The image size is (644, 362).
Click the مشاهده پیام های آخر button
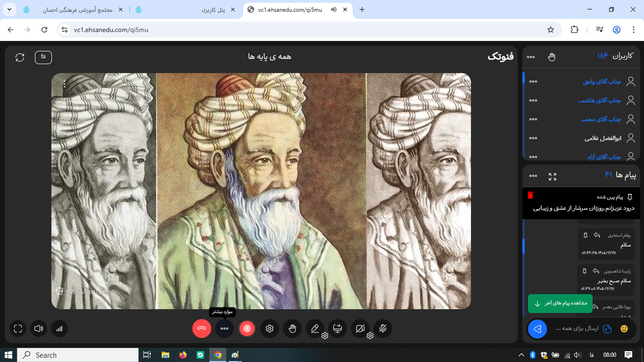coord(560,303)
